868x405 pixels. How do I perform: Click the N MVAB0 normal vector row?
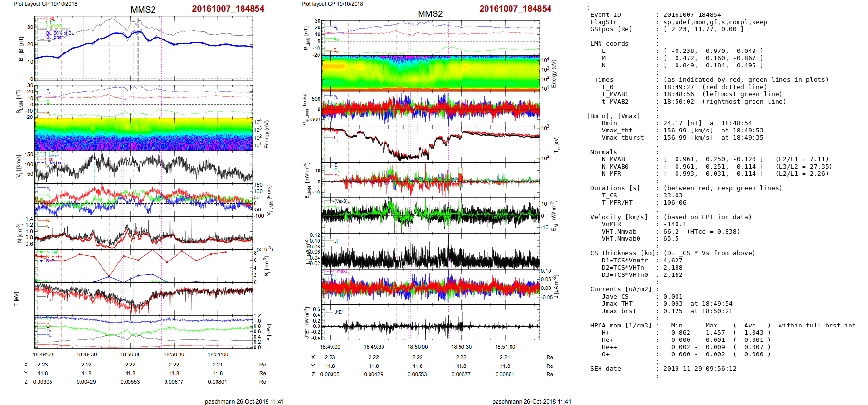(712, 167)
